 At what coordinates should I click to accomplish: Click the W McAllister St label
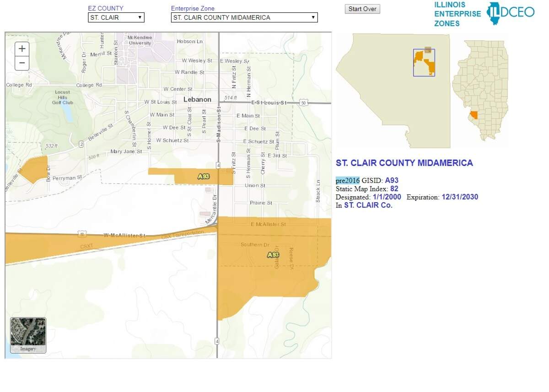point(124,235)
